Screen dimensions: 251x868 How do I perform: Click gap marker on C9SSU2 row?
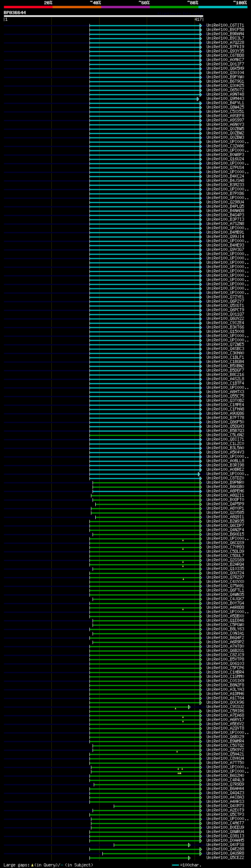(175, 708)
